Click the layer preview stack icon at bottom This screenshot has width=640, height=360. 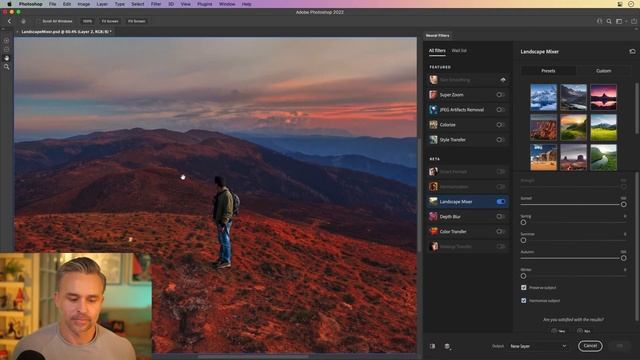tap(447, 346)
